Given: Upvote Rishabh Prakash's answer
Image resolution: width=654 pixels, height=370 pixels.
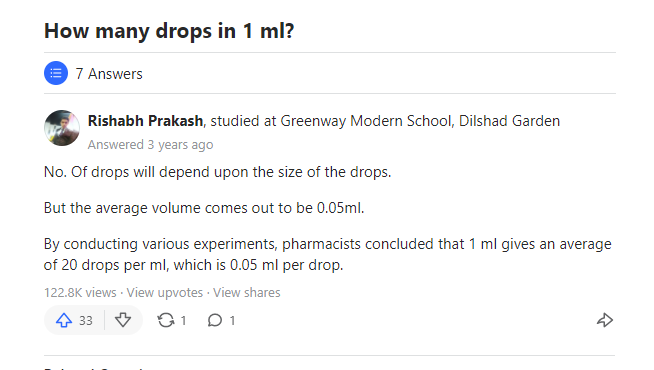Looking at the screenshot, I should pos(64,320).
